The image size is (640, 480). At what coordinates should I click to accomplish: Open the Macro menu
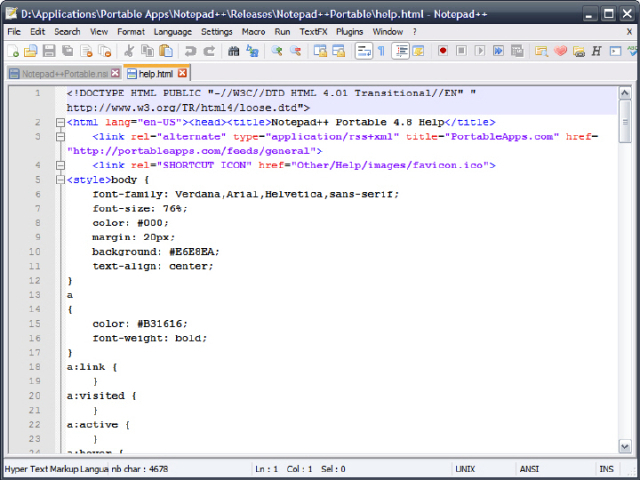click(253, 32)
